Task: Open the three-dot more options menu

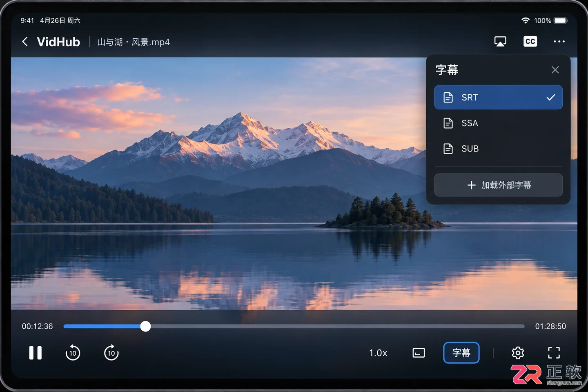Action: (559, 41)
